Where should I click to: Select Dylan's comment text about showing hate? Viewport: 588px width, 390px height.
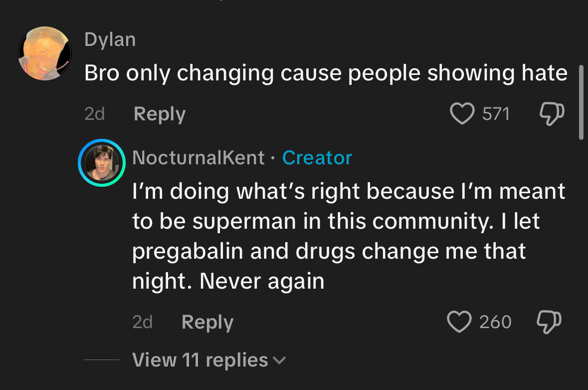326,73
